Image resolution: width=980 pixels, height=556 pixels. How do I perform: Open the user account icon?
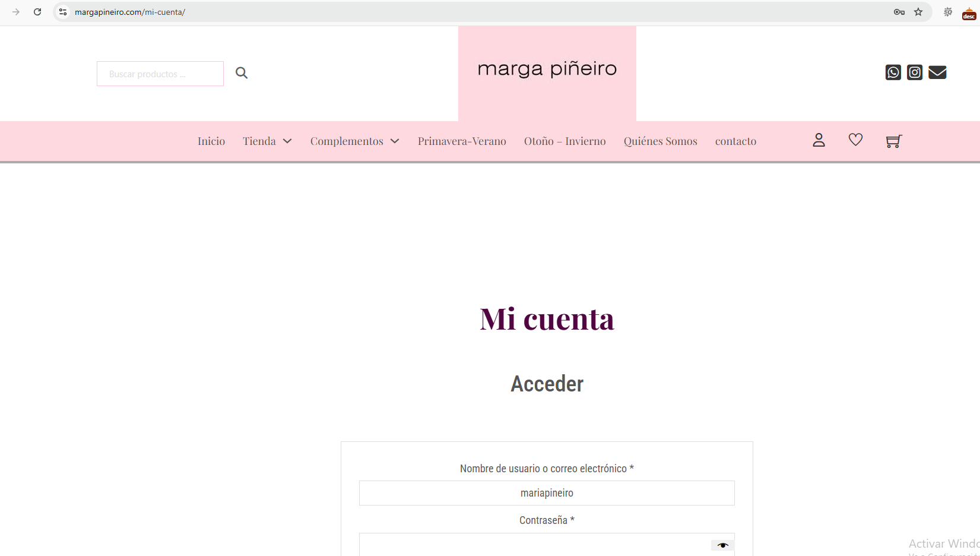[819, 140]
